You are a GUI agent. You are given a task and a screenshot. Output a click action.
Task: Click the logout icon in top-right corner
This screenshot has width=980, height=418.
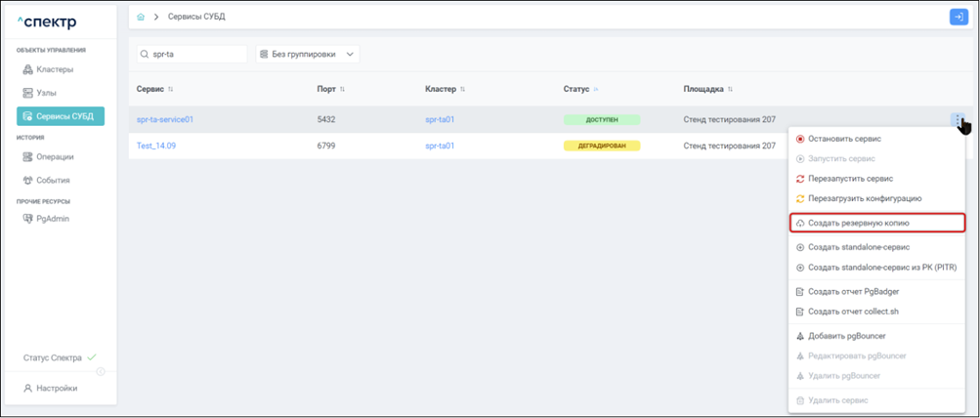click(x=958, y=17)
